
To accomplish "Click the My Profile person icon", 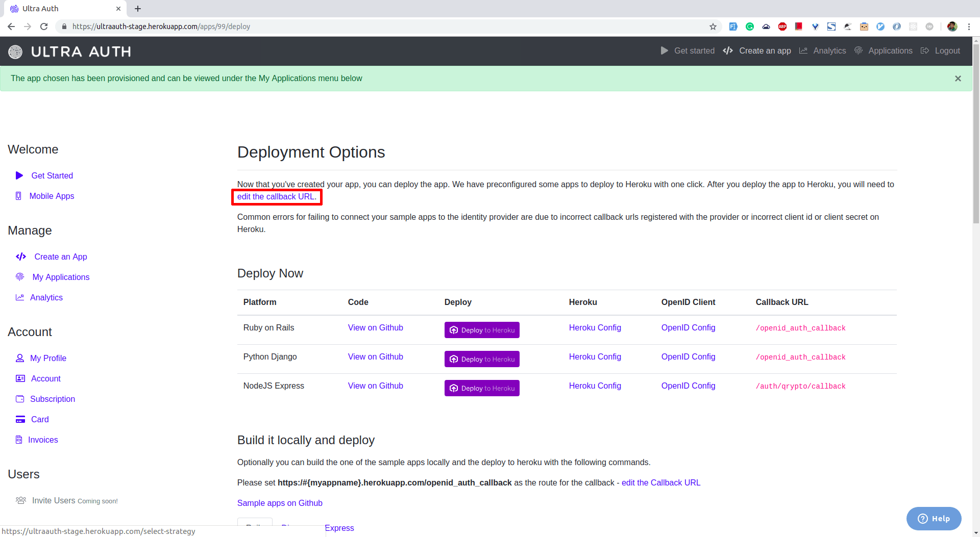I will point(20,358).
